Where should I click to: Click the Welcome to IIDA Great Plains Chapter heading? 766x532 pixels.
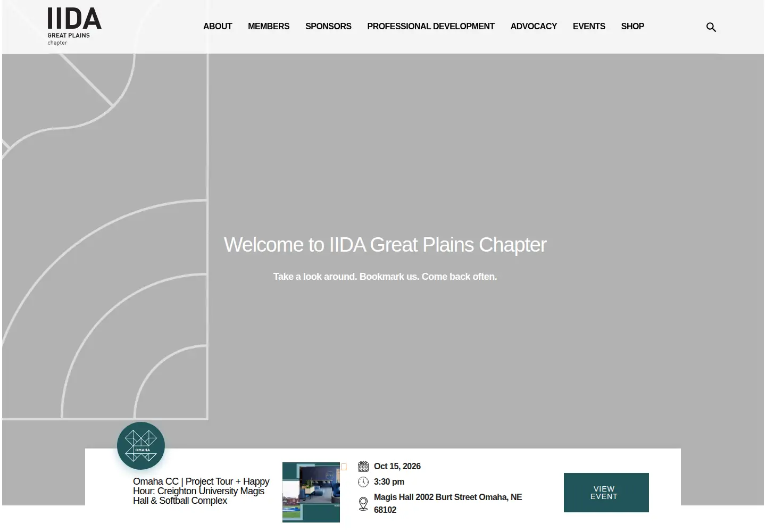(x=385, y=245)
